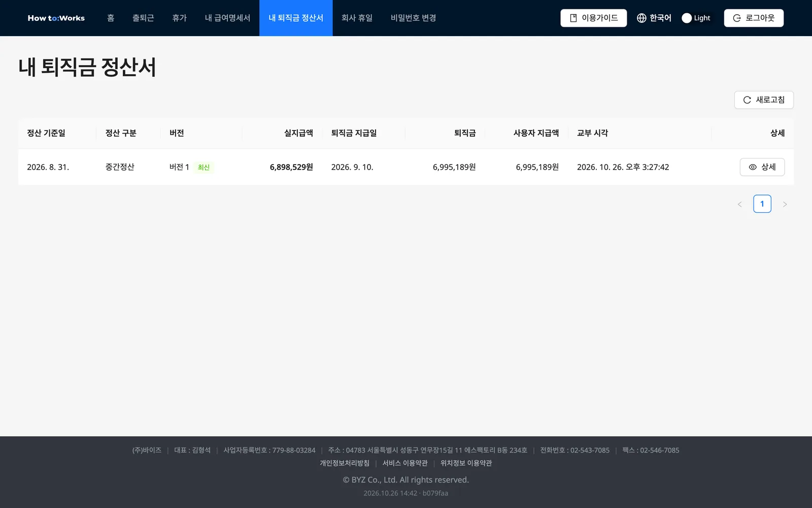
Task: Open the 출퇴근 menu item
Action: (x=143, y=18)
